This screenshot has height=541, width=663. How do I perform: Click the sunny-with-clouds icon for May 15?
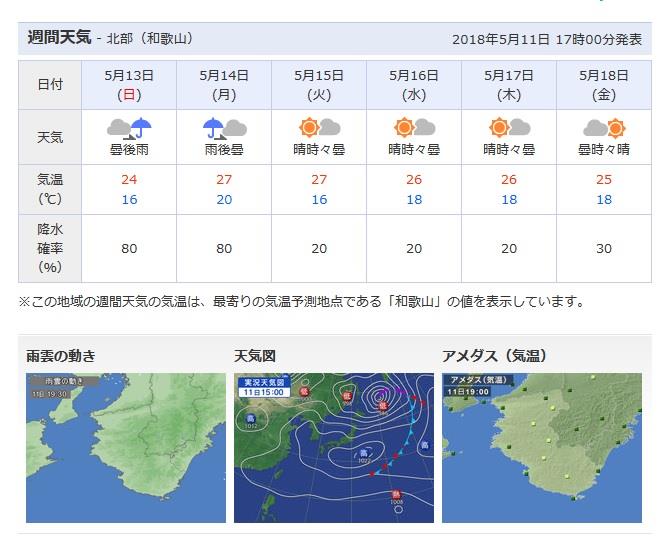[x=319, y=127]
